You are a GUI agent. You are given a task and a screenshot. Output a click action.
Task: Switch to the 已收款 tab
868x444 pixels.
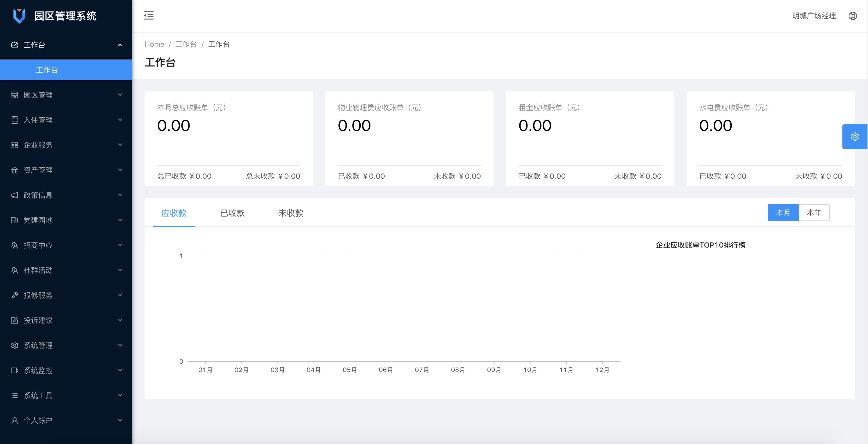point(232,213)
